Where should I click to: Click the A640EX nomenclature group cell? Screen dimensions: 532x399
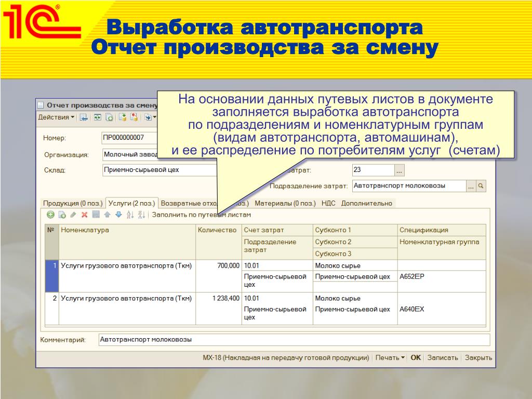pyautogui.click(x=442, y=314)
